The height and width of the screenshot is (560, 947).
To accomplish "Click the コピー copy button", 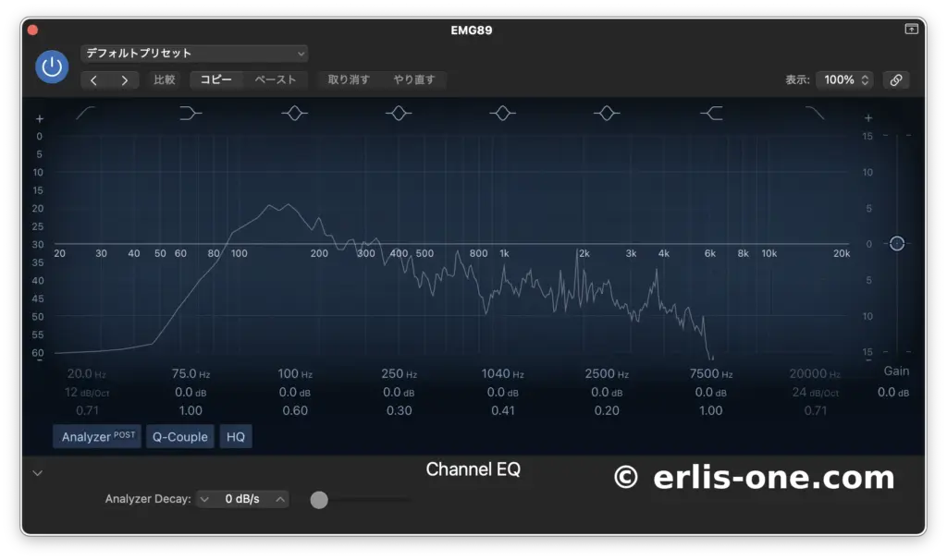I will [216, 79].
